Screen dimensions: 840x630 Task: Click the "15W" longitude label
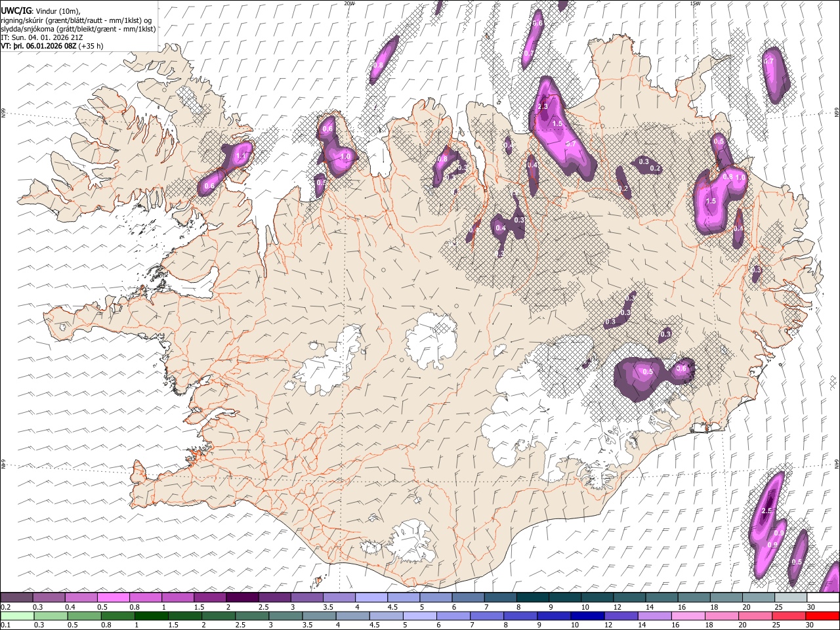tap(695, 3)
